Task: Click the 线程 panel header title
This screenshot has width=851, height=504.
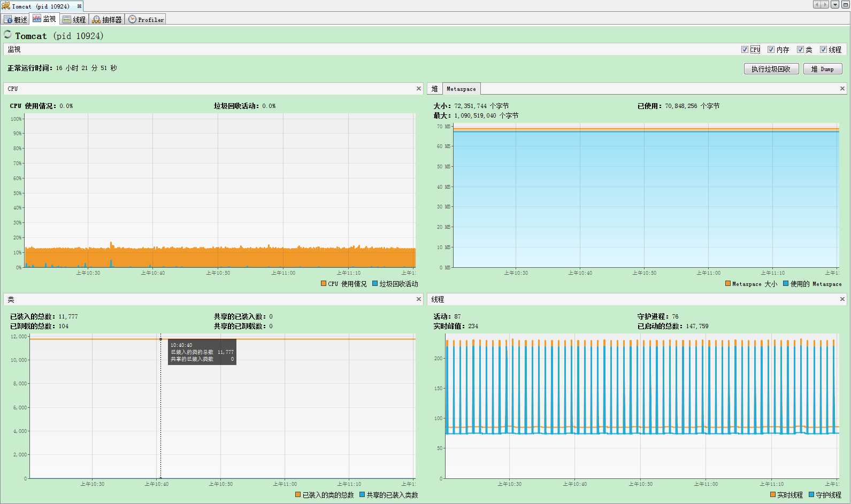Action: [x=438, y=299]
